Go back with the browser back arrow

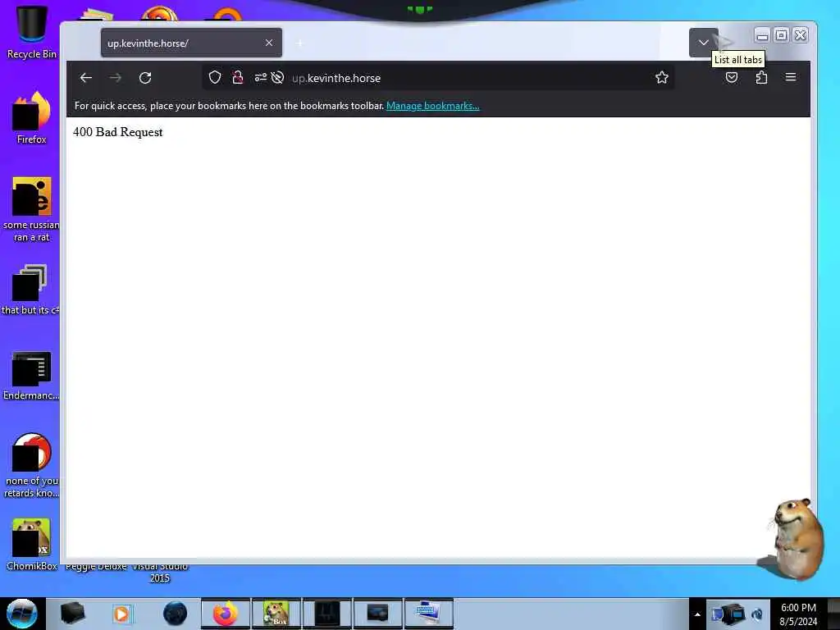point(85,78)
